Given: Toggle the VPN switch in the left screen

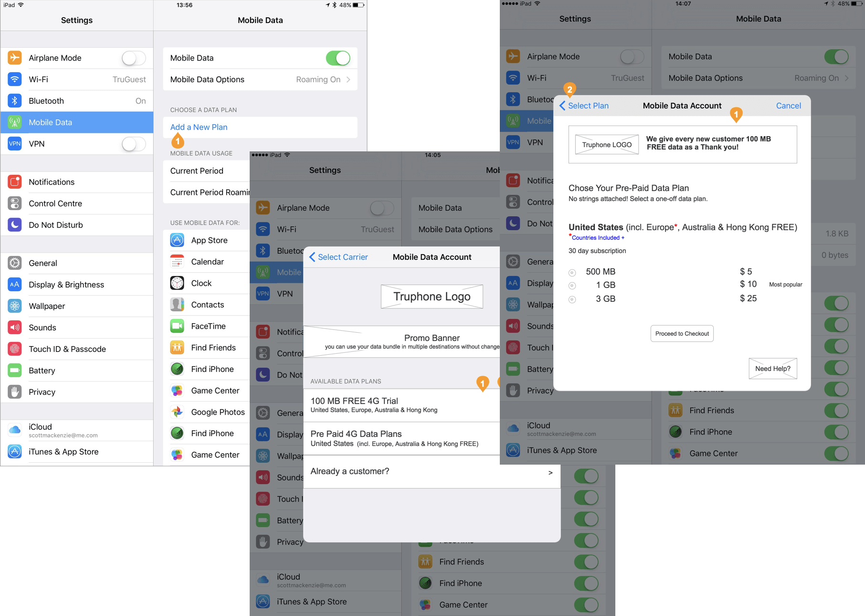Looking at the screenshot, I should point(134,144).
